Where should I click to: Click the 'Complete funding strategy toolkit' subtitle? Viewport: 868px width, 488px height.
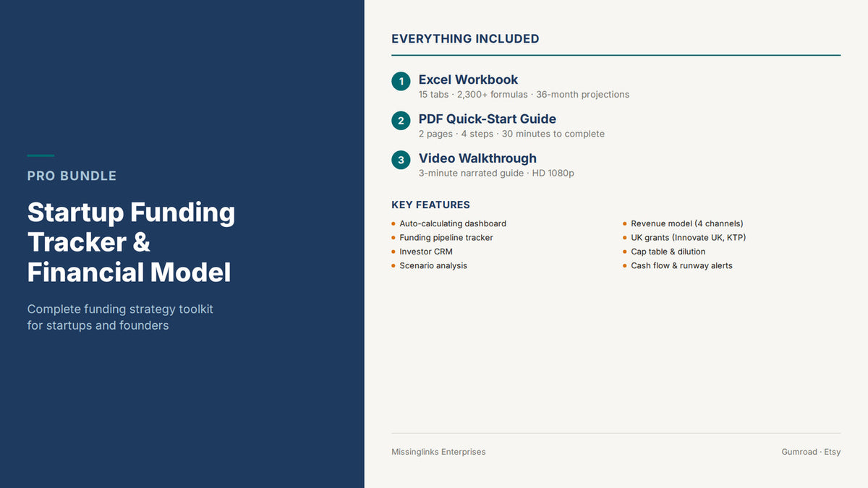pyautogui.click(x=120, y=317)
